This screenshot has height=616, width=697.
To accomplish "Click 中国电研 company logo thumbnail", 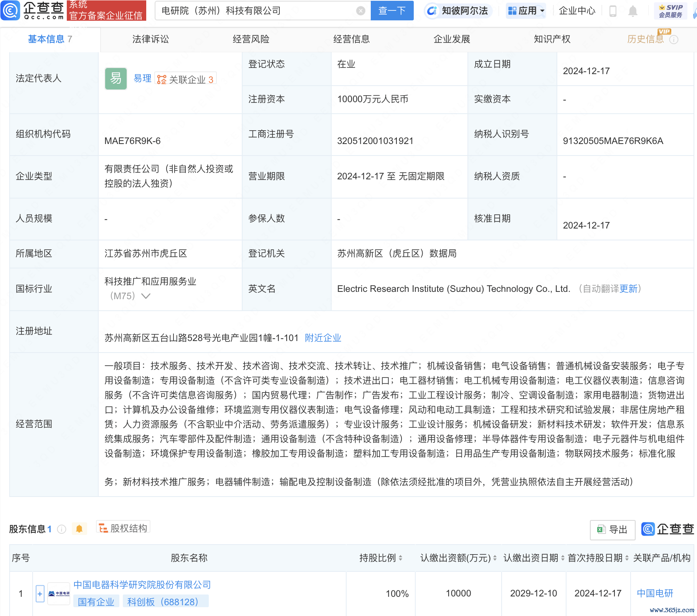I will pyautogui.click(x=59, y=594).
